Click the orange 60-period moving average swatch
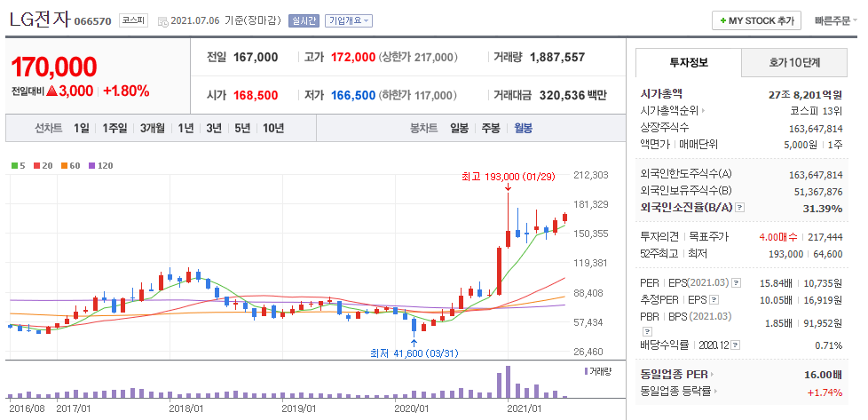868x420 pixels. pyautogui.click(x=64, y=165)
